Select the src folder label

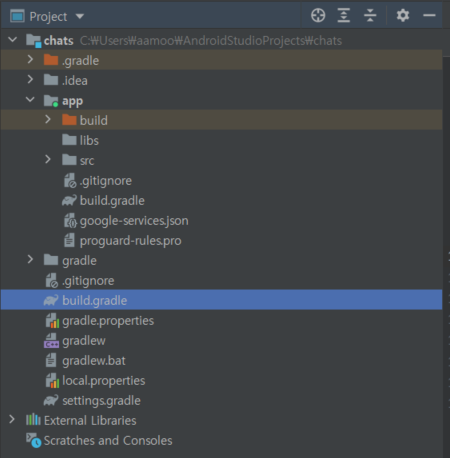click(x=87, y=161)
